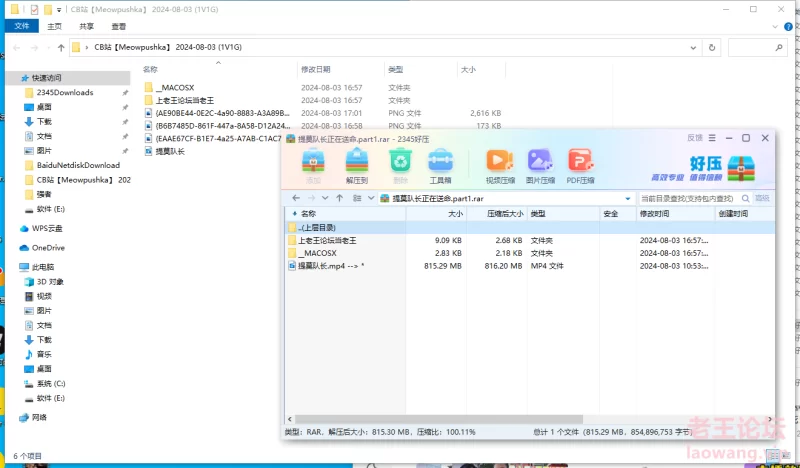Click the 添加 (Add) archive icon

[x=313, y=162]
